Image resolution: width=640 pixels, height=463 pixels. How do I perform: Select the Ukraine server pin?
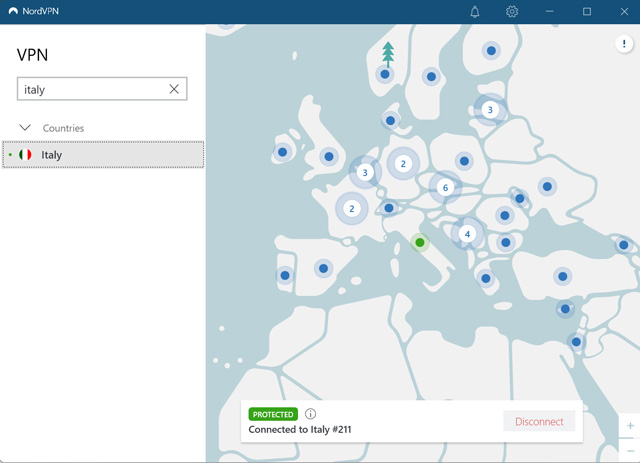pyautogui.click(x=547, y=187)
